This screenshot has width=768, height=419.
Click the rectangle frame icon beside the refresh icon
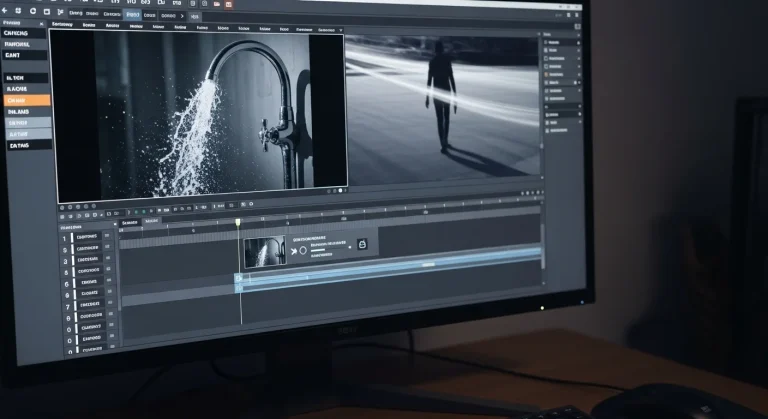[47, 11]
